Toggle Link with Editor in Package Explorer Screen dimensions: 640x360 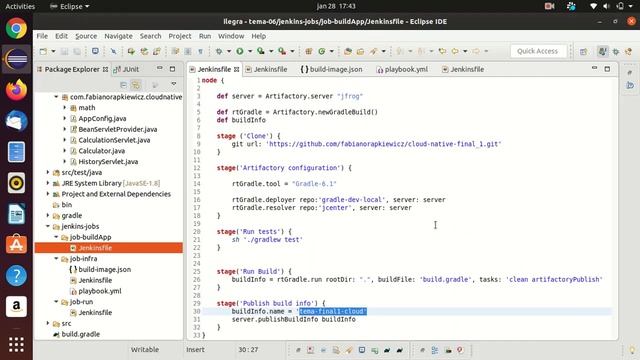(136, 84)
